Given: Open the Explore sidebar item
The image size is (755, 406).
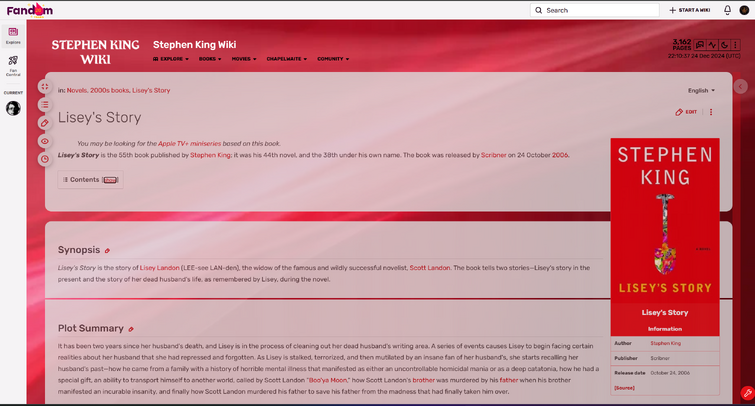Looking at the screenshot, I should coord(13,36).
